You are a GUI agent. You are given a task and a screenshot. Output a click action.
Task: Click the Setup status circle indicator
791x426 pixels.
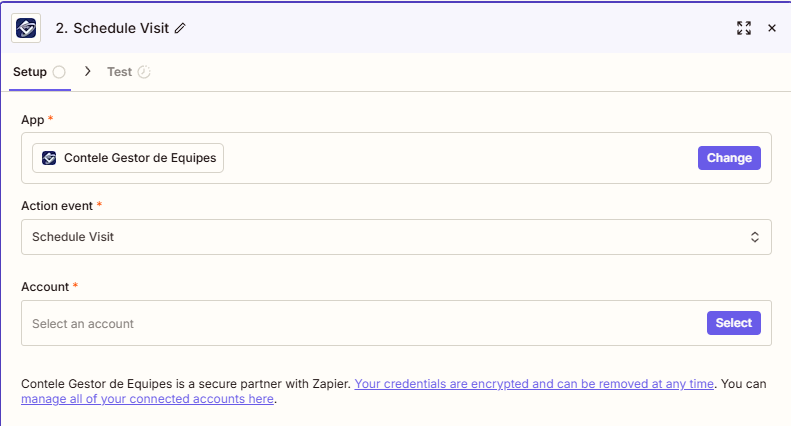(x=59, y=72)
